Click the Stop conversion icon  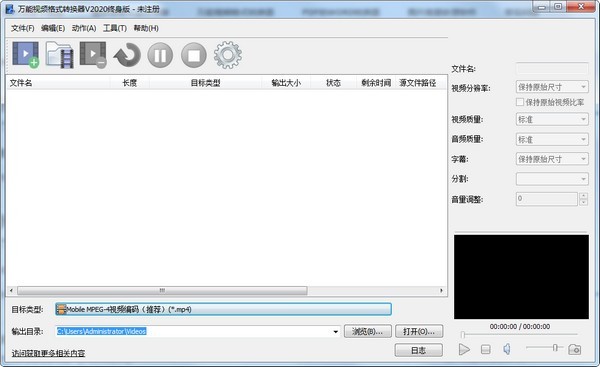[194, 55]
